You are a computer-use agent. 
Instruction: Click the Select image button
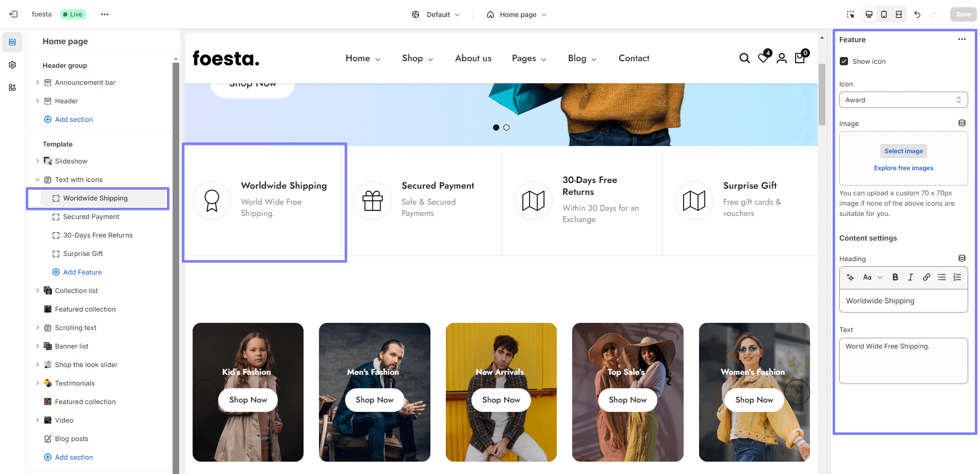point(903,151)
